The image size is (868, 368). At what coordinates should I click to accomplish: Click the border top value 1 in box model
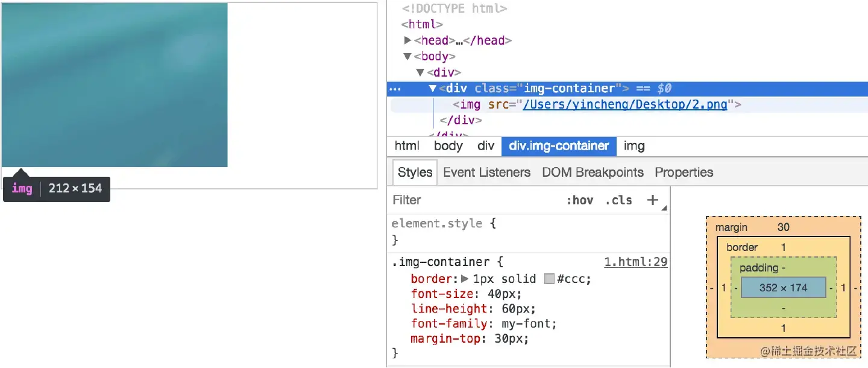tap(783, 247)
